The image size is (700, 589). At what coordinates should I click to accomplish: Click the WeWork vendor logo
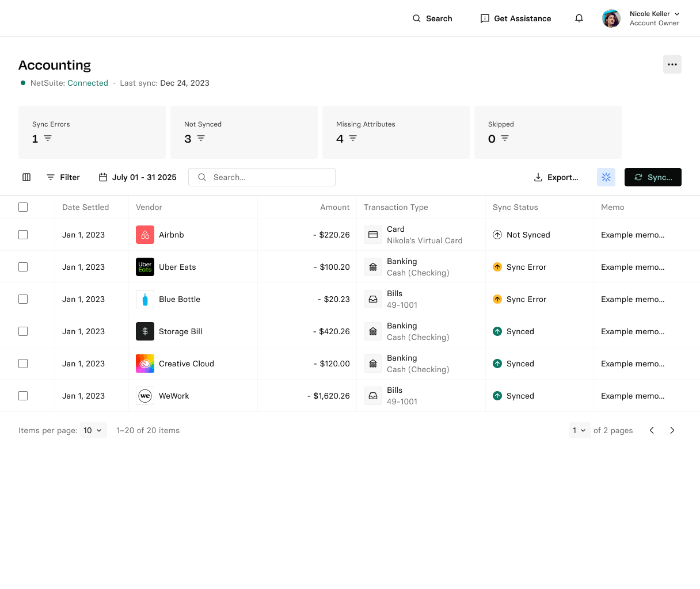[145, 396]
